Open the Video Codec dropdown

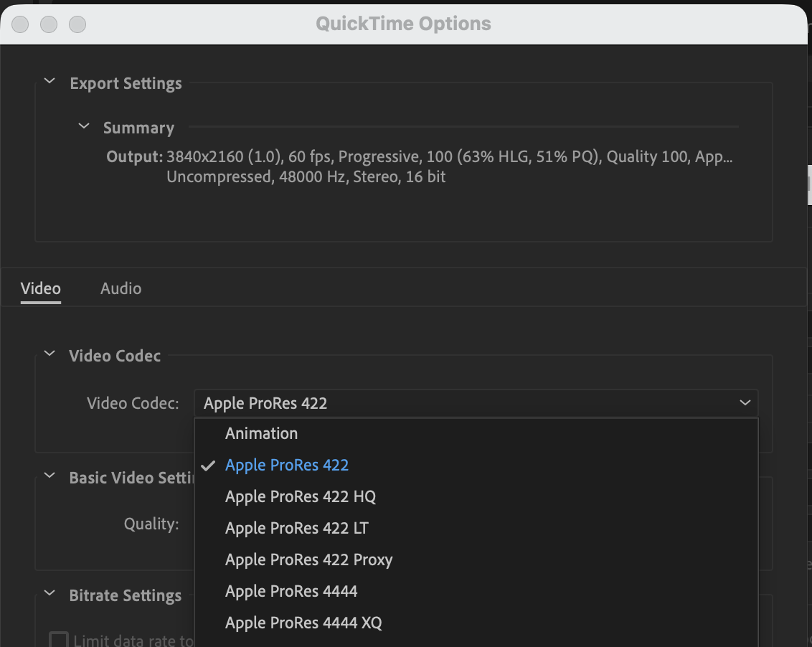(744, 403)
